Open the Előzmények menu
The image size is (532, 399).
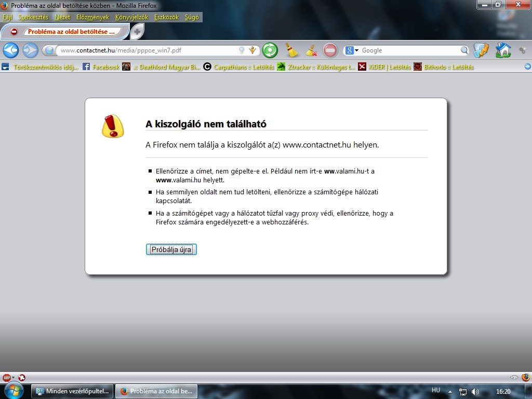(x=92, y=17)
